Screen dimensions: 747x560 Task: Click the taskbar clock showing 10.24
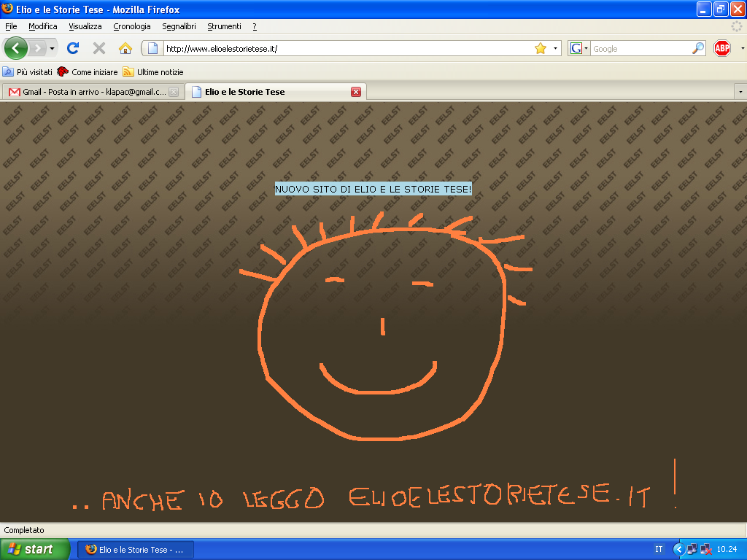727,549
